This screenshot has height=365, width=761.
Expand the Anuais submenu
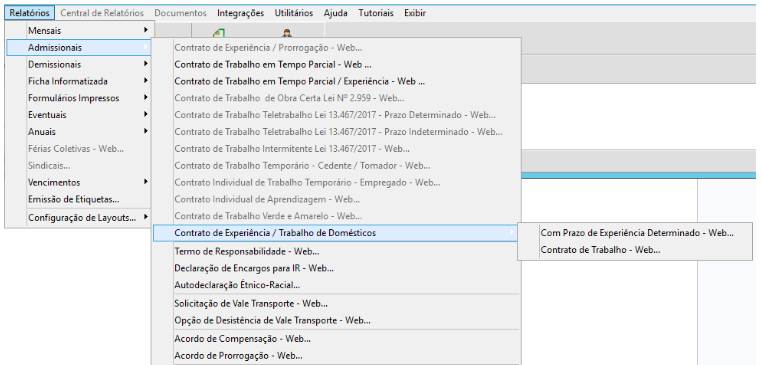(x=79, y=132)
